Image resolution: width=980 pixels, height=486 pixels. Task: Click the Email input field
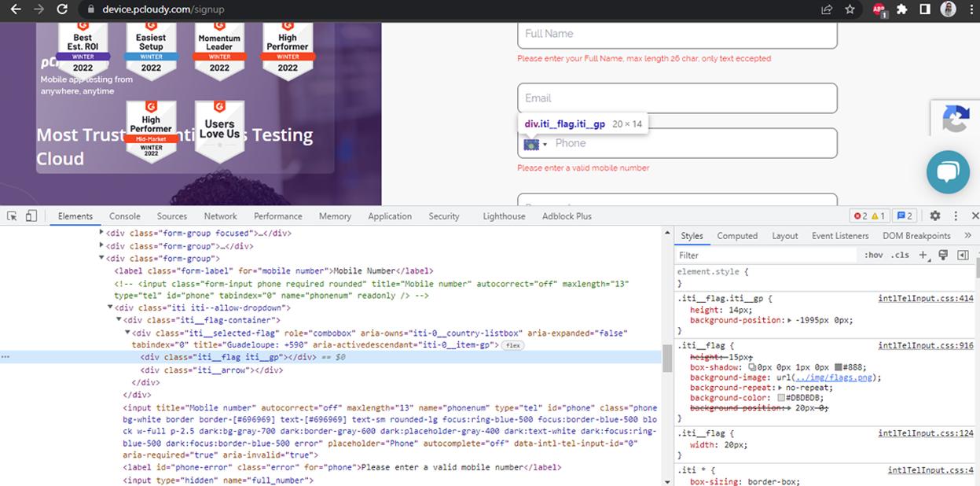tap(677, 98)
